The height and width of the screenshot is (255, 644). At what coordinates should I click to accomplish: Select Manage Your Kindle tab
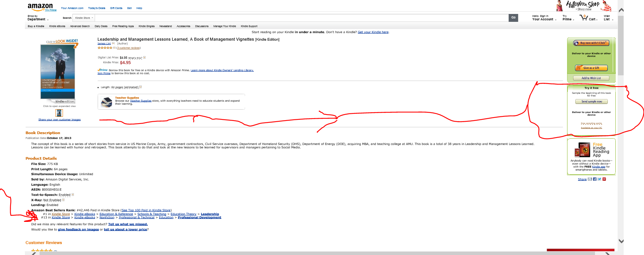[224, 26]
